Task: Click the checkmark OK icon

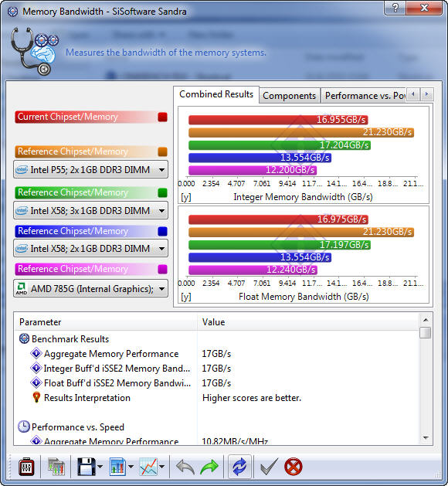Action: 269,467
